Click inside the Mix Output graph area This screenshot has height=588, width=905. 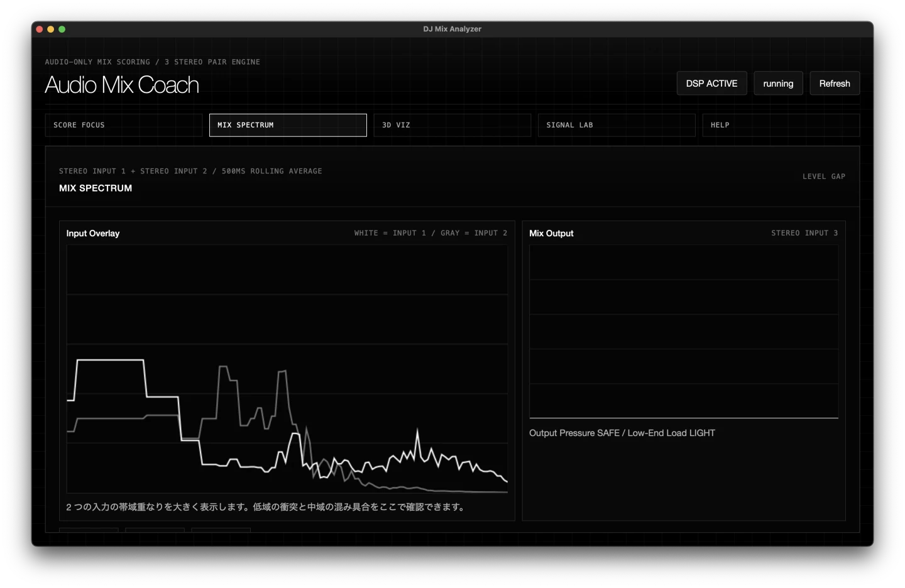[683, 331]
